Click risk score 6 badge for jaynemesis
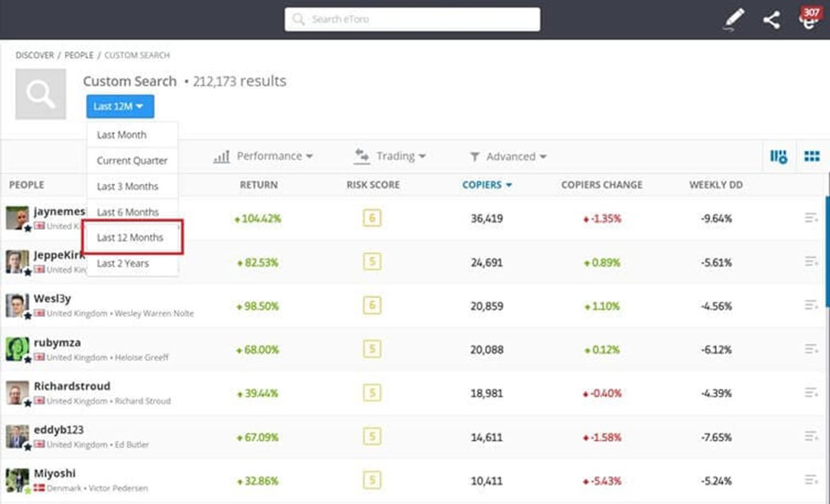 pyautogui.click(x=372, y=218)
